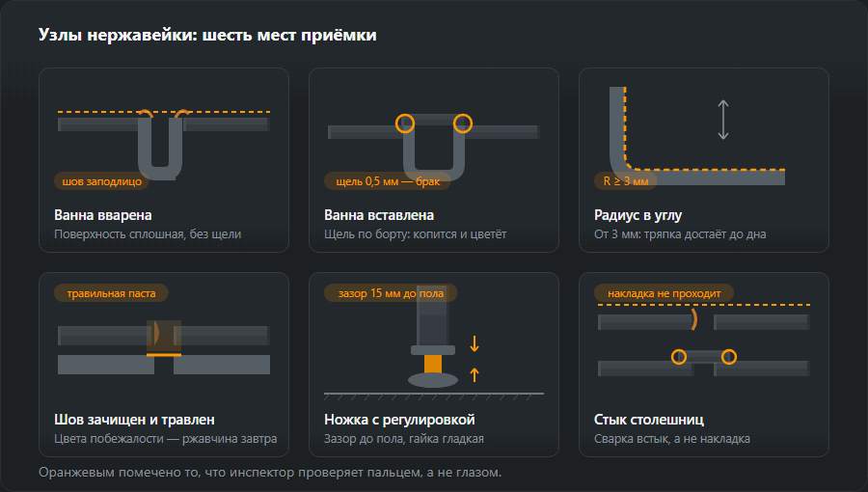The height and width of the screenshot is (492, 868).
Task: Select the card title 'Ванна вварена'
Action: 103,215
